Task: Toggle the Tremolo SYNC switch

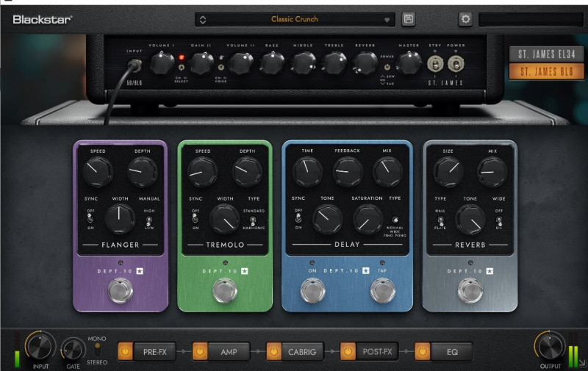Action: tap(195, 218)
